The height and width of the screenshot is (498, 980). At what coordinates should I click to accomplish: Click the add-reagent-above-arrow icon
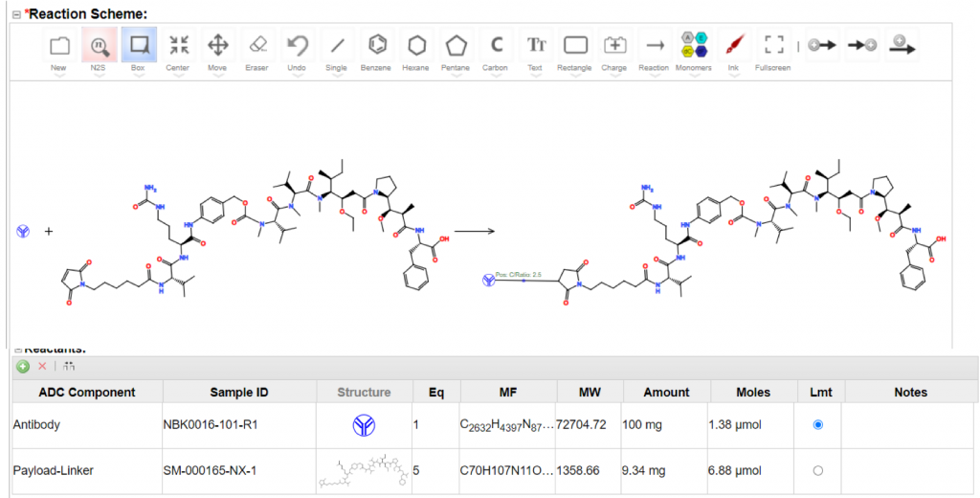pyautogui.click(x=902, y=45)
